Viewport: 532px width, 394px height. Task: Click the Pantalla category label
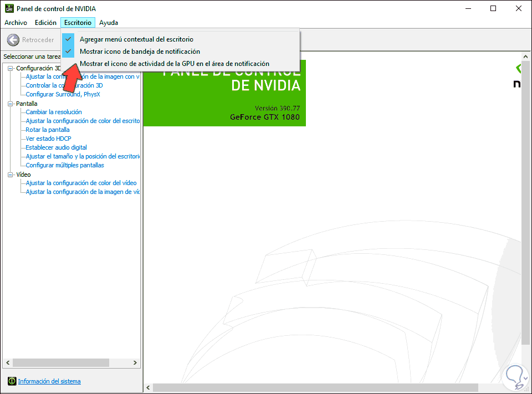coord(27,104)
